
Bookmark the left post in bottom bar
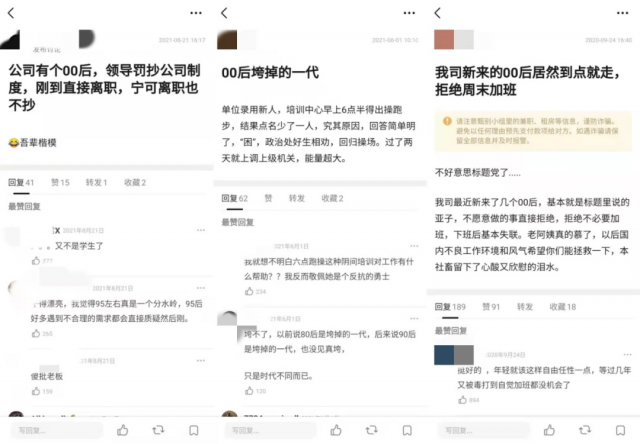click(194, 430)
